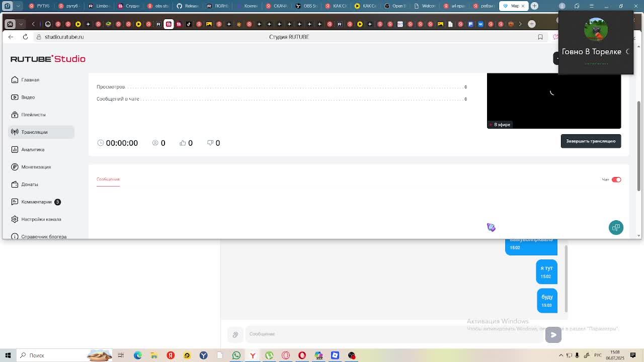This screenshot has height=362, width=644.
Task: Click the thumbs-up likes icon
Action: [183, 143]
